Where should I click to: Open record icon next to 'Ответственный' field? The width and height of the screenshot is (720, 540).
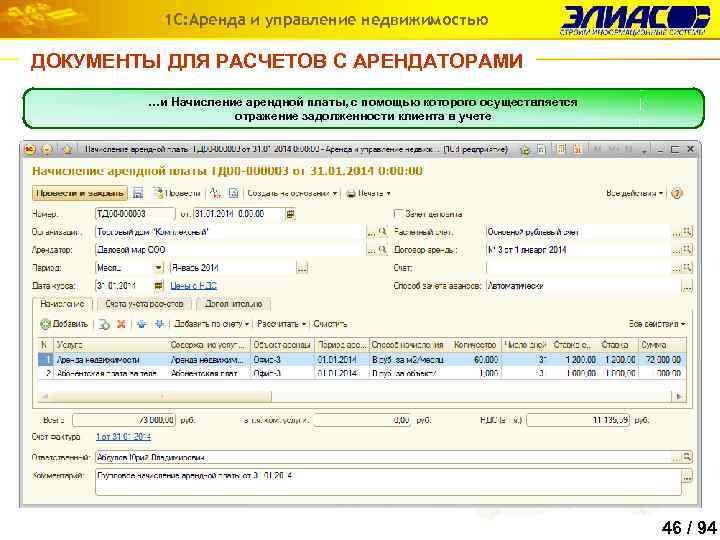pos(687,457)
